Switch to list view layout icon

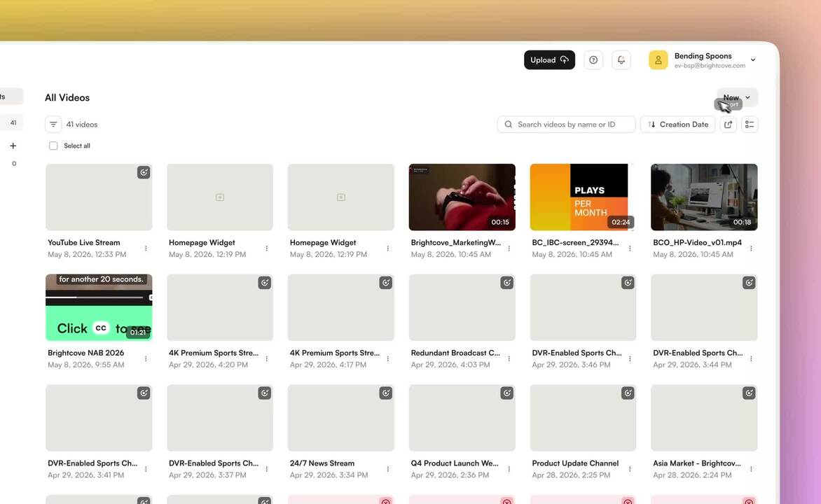pyautogui.click(x=750, y=125)
